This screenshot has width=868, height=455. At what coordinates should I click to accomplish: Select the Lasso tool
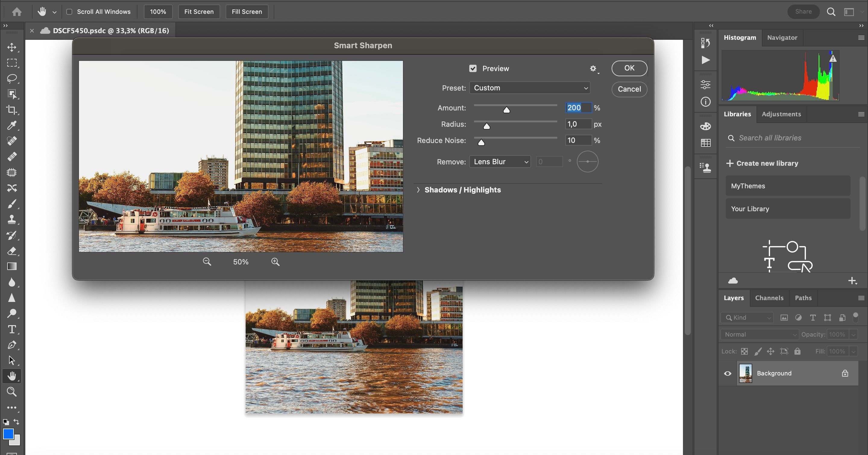[x=12, y=78]
